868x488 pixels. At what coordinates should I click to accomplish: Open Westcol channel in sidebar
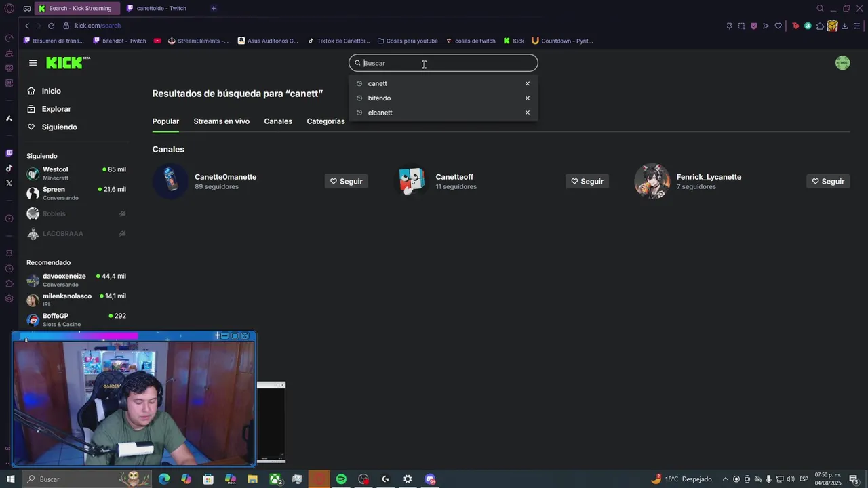point(76,174)
